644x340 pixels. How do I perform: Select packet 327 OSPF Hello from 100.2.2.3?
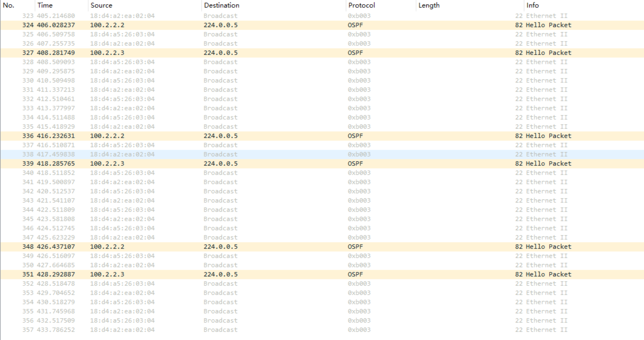(x=322, y=53)
